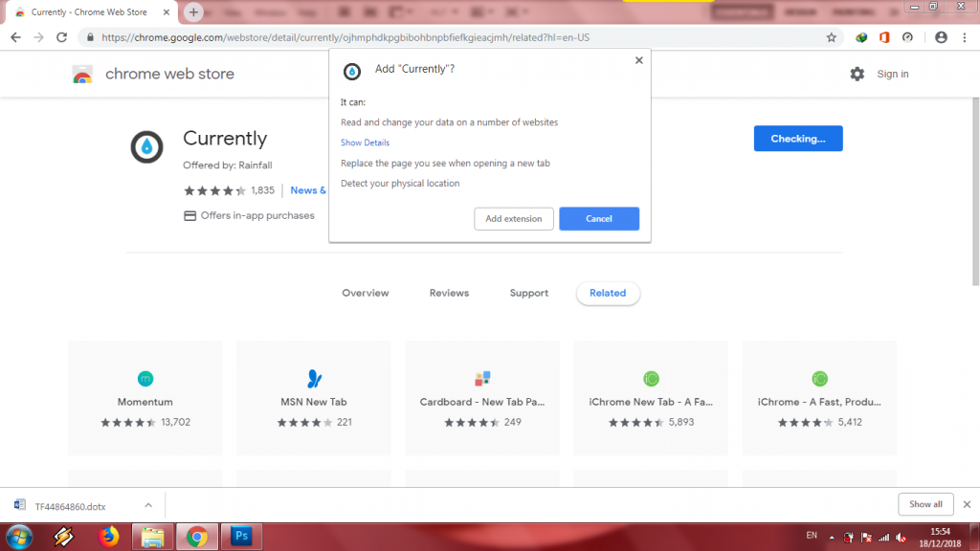Open the Chrome profile avatar menu
This screenshot has width=980, height=551.
[941, 37]
